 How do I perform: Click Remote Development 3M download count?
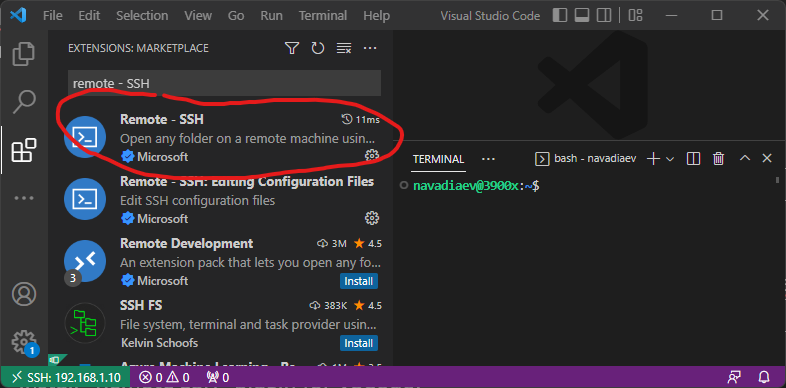tap(332, 244)
